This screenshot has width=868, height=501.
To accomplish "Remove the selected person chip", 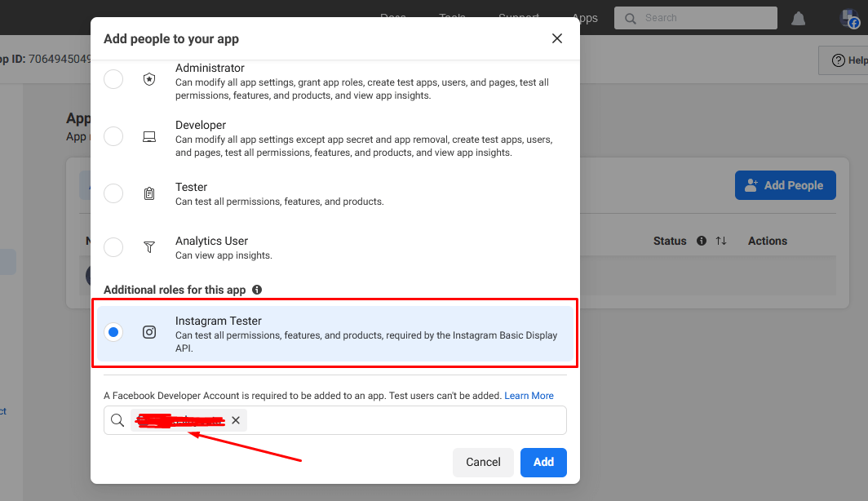I will click(x=236, y=420).
